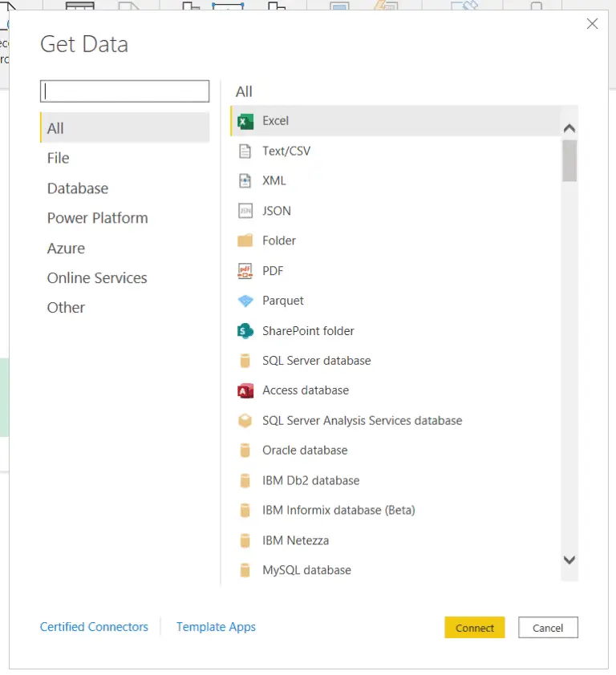Choose the SQL Server database connector
This screenshot has width=616, height=675.
(316, 361)
